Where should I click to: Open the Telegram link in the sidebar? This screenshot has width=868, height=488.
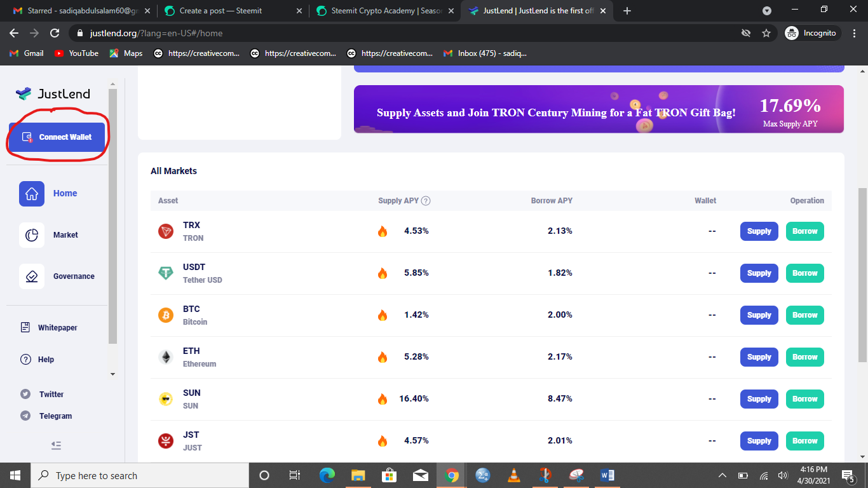46,416
